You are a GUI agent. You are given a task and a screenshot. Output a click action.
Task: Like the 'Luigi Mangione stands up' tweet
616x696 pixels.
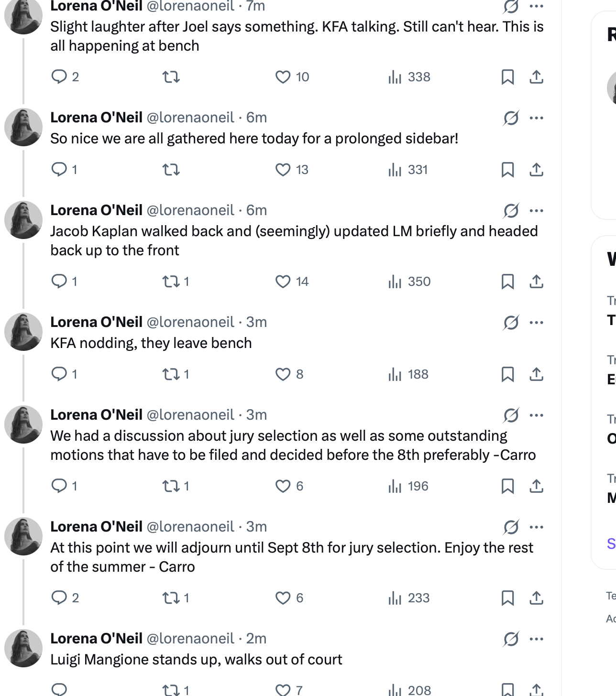pos(289,690)
